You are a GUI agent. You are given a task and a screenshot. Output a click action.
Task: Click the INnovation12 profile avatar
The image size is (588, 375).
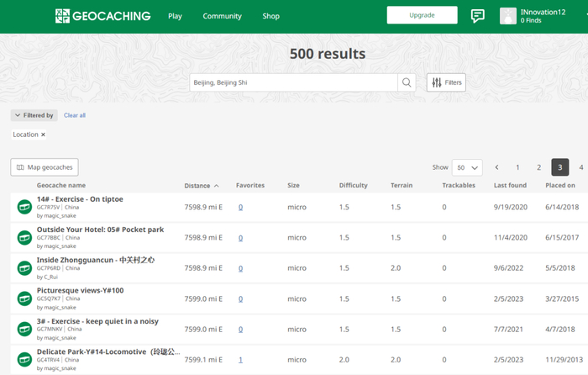point(508,16)
